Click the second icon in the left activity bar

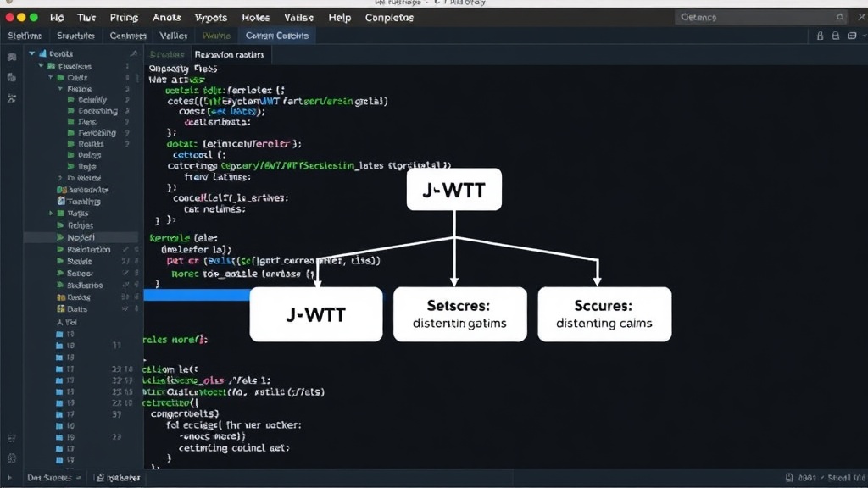tap(12, 77)
